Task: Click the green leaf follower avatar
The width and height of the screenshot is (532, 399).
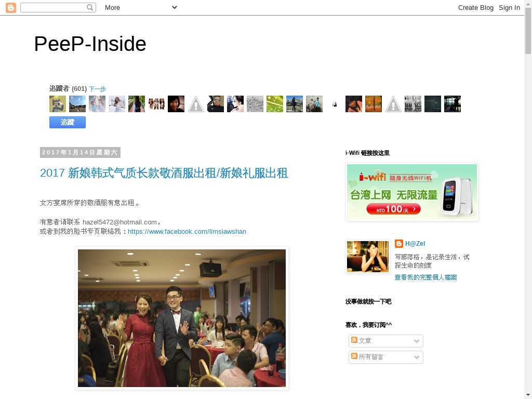Action: tap(275, 104)
